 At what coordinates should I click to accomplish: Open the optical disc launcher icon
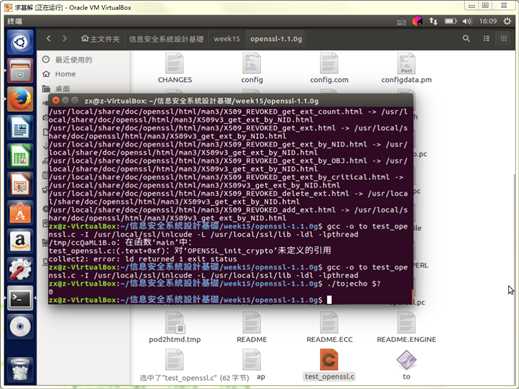[x=20, y=326]
